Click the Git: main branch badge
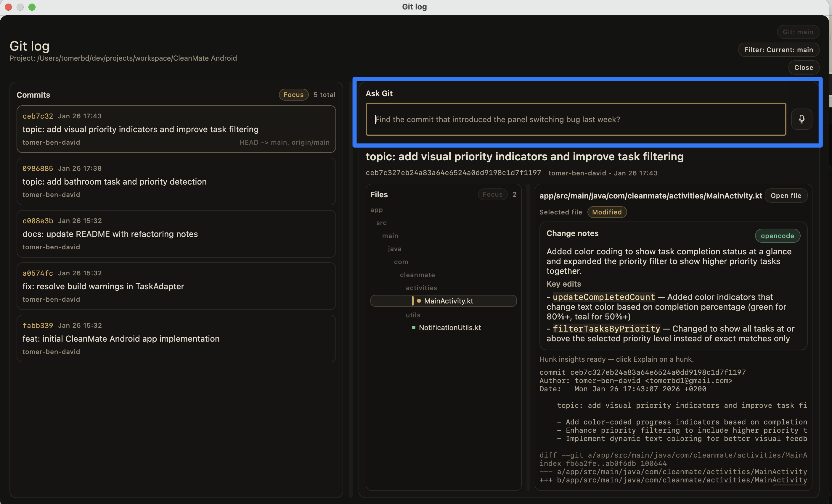 [x=798, y=32]
